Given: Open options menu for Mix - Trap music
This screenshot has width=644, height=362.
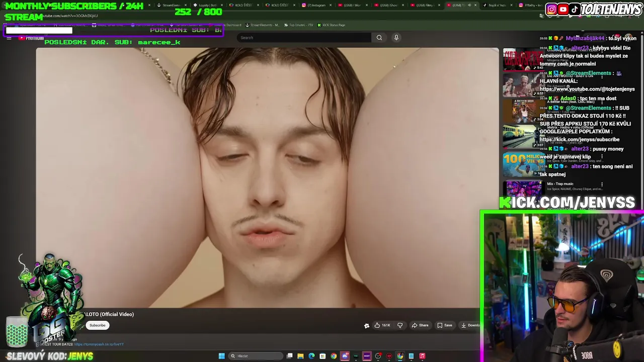Looking at the screenshot, I should click(x=602, y=185).
